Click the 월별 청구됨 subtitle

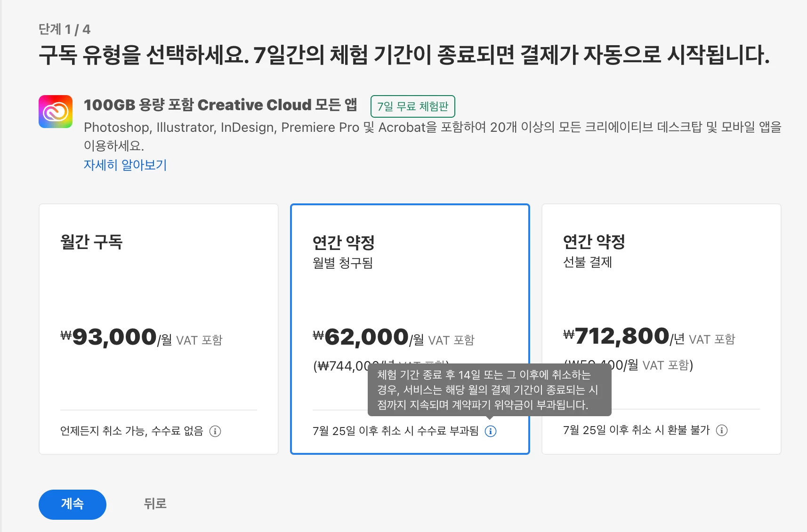[343, 263]
